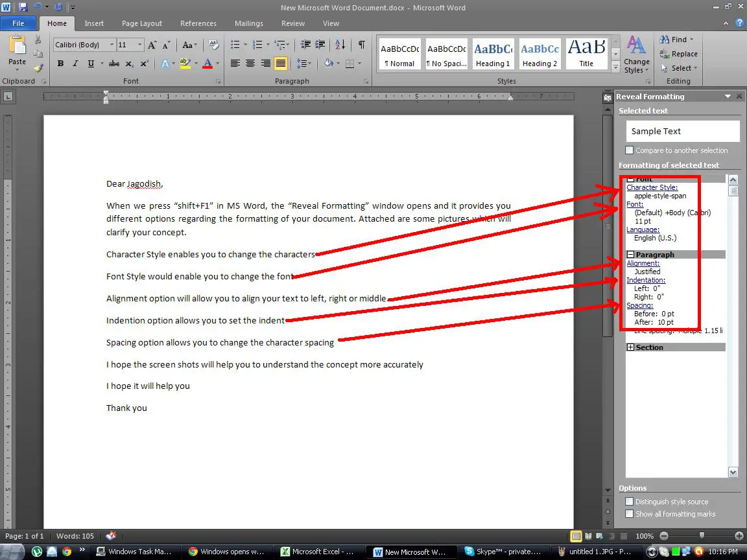The height and width of the screenshot is (560, 747).
Task: Open the Character Style link
Action: pos(652,187)
